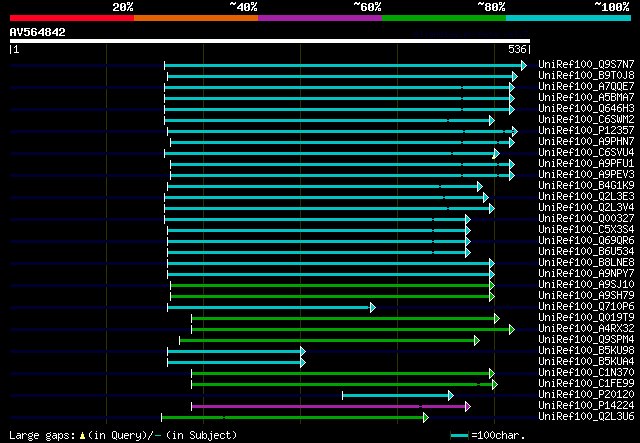Image resolution: width=640 pixels, height=443 pixels.
Task: Click the UniRef100_B8LNE8 label
Action: pos(586,263)
